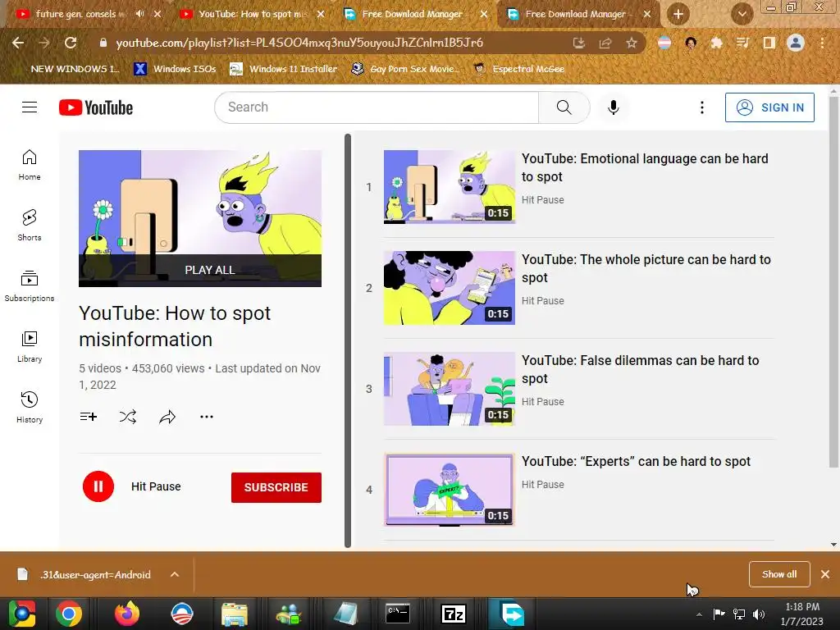Open Library in sidebar
This screenshot has width=840, height=630.
click(x=30, y=347)
